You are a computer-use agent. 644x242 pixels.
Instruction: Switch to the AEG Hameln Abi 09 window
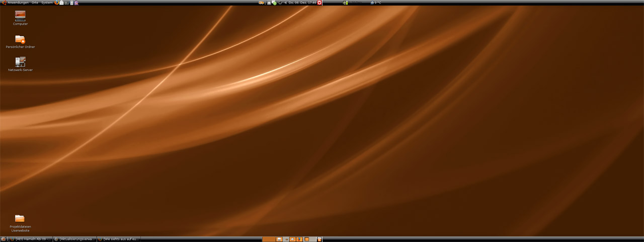[x=31, y=239]
